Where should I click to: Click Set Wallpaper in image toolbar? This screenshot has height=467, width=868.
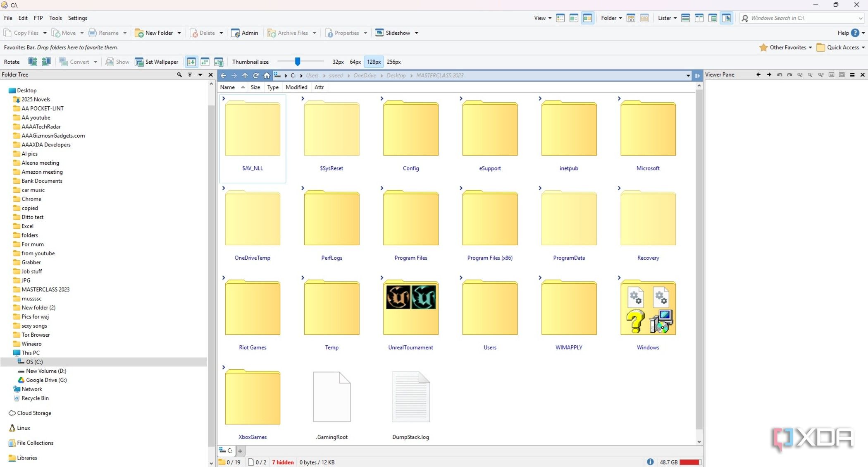157,62
